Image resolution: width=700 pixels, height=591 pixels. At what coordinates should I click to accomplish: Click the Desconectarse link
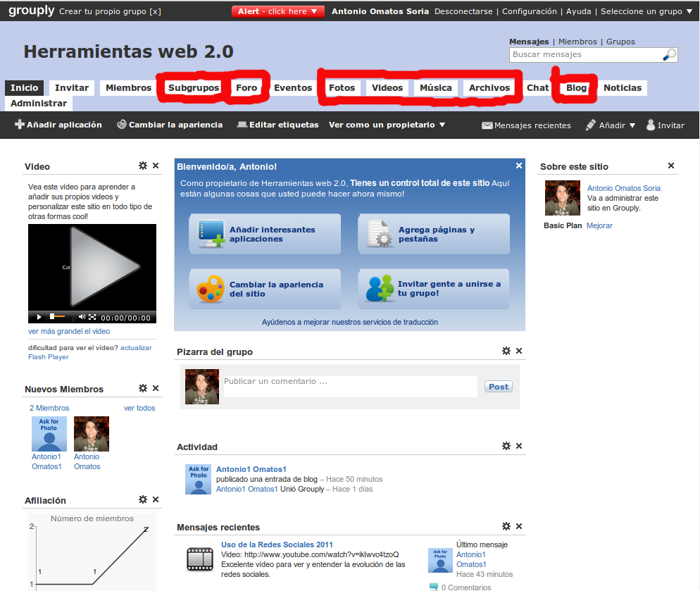[x=463, y=11]
